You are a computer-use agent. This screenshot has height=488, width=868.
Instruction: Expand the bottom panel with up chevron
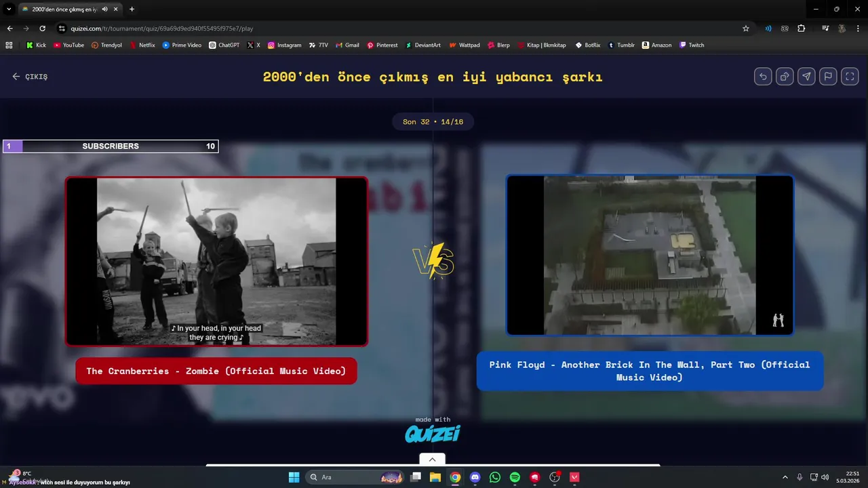pyautogui.click(x=432, y=460)
